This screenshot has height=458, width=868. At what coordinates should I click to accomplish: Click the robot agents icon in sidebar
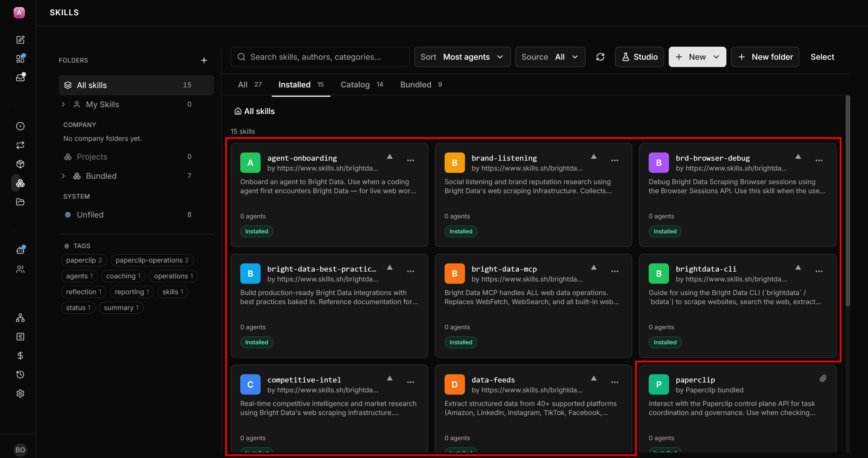(20, 250)
